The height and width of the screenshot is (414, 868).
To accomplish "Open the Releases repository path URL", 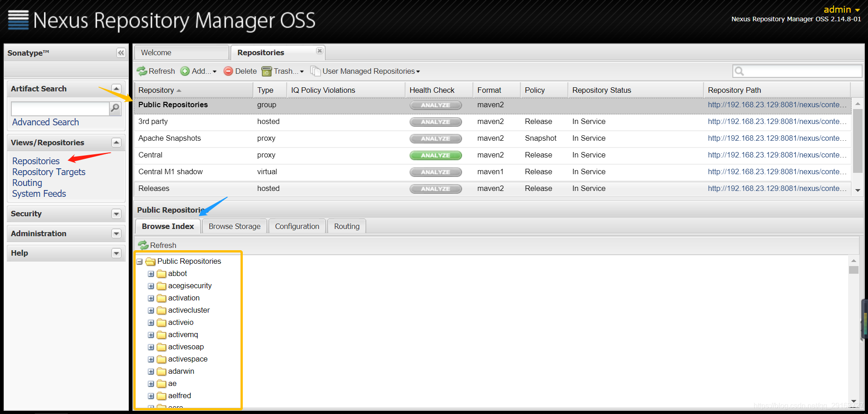I will point(777,189).
